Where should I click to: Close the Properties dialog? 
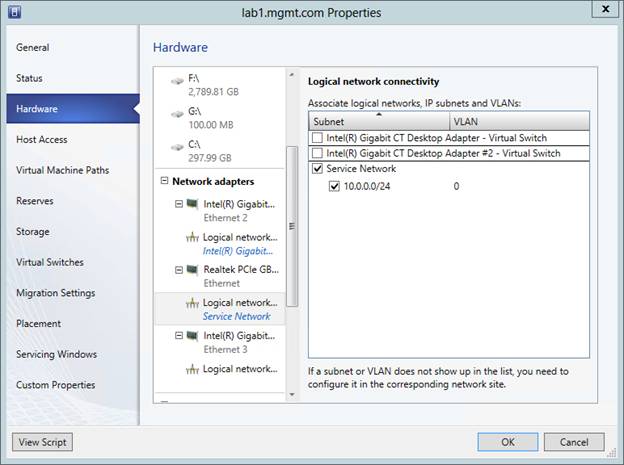pos(605,9)
